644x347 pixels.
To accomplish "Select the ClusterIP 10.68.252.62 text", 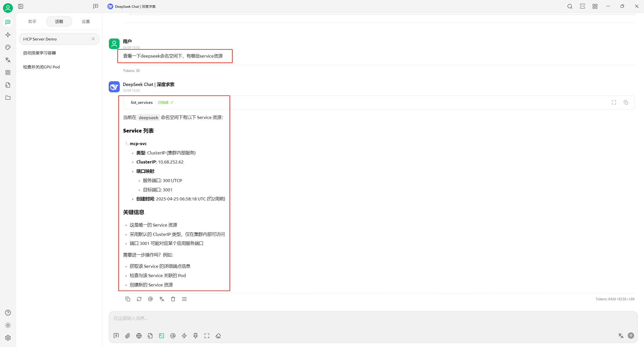I will pyautogui.click(x=160, y=162).
